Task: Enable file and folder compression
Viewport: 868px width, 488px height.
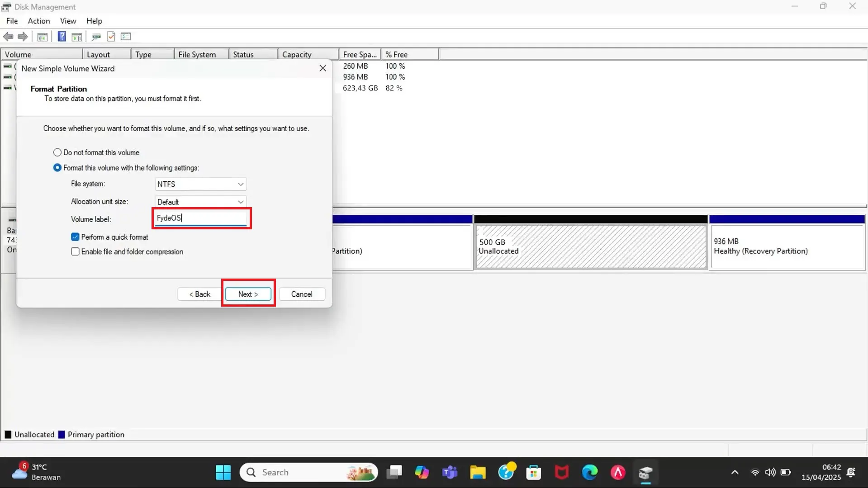Action: (x=75, y=251)
